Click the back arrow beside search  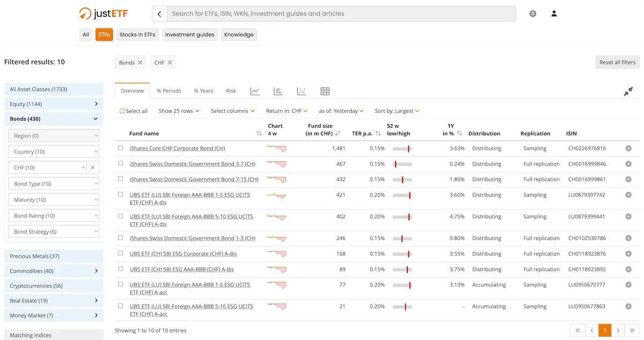point(159,14)
